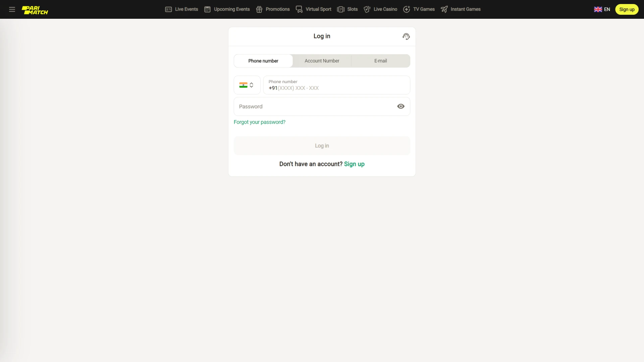Click the Instant Games rocket icon
Image resolution: width=644 pixels, height=362 pixels.
[x=444, y=9]
